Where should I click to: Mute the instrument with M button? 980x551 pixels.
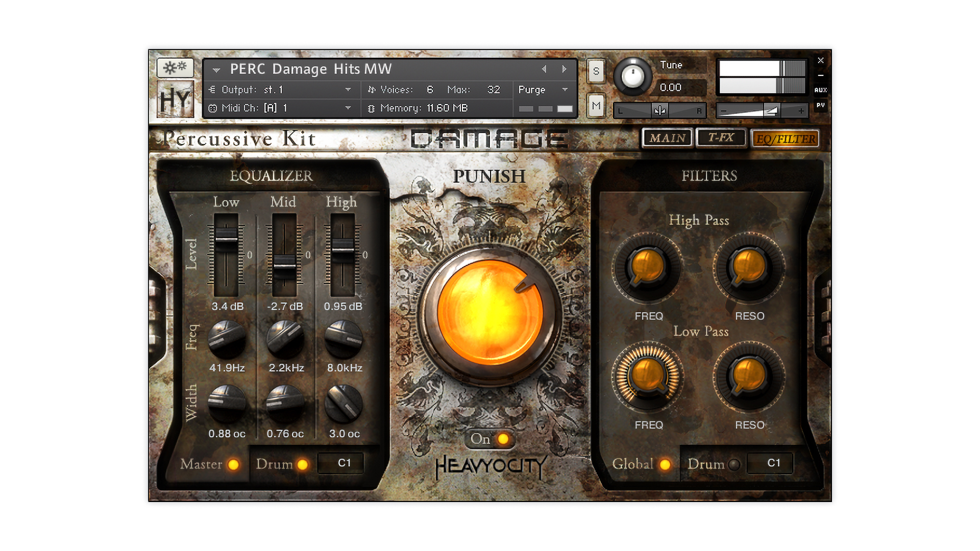click(x=596, y=106)
